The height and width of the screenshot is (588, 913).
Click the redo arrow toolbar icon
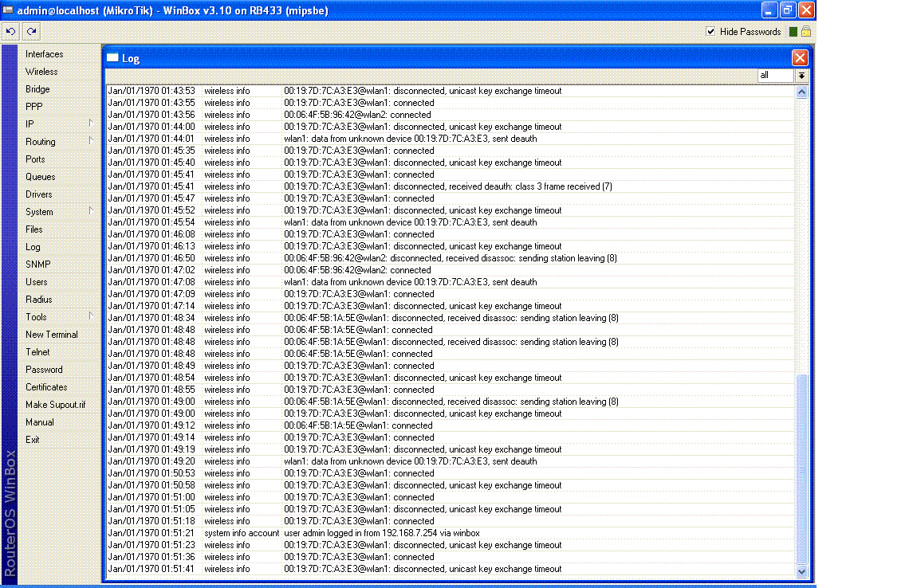tap(31, 31)
